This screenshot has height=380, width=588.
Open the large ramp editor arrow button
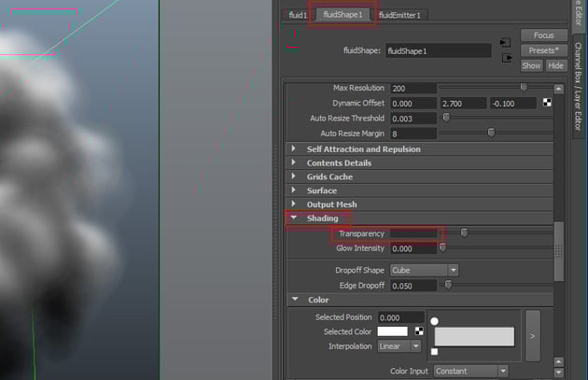pyautogui.click(x=533, y=336)
